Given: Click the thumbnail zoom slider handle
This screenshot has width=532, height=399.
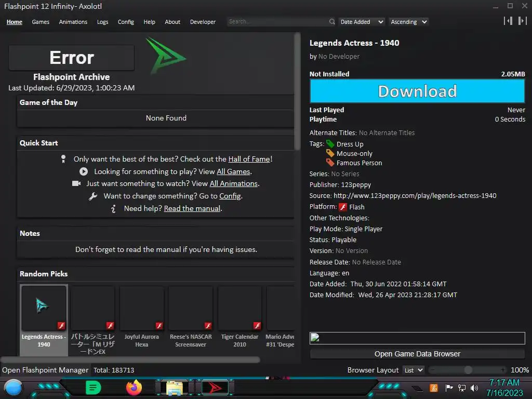Looking at the screenshot, I should (x=468, y=370).
